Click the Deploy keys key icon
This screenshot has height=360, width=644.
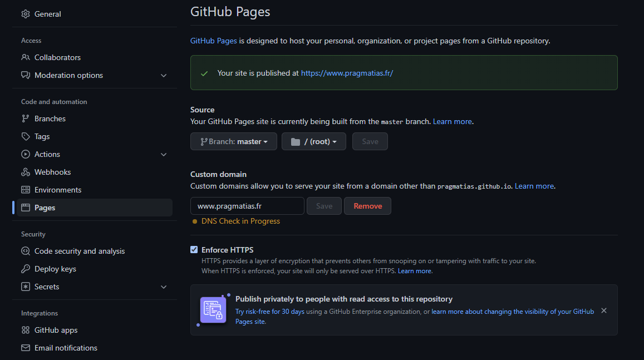pyautogui.click(x=26, y=269)
